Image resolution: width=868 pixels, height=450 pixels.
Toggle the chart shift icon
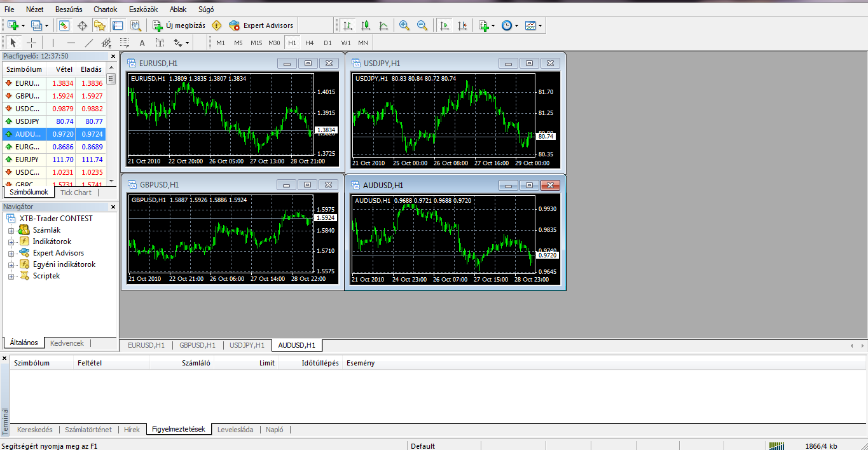462,25
